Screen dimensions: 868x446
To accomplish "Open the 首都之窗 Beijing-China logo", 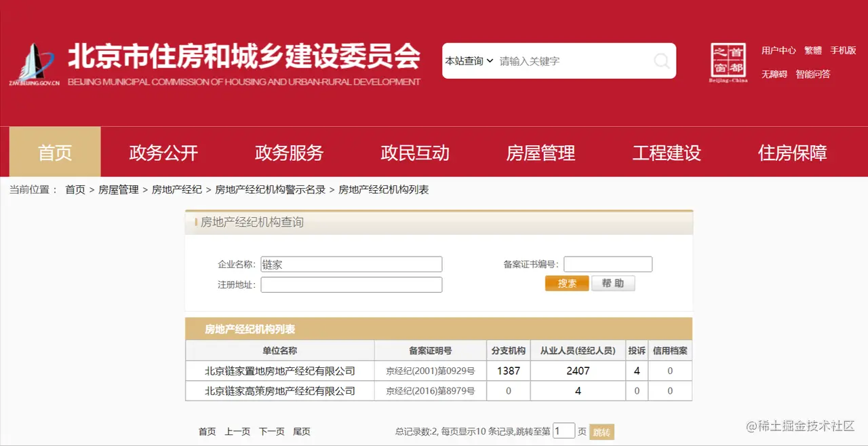I will tap(728, 62).
